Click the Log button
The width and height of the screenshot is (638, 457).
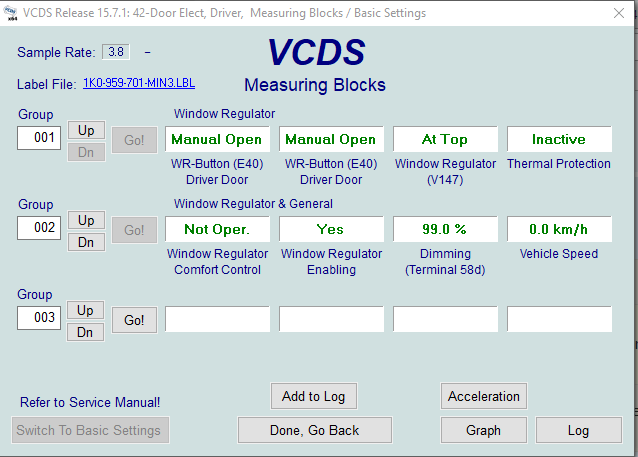(579, 430)
